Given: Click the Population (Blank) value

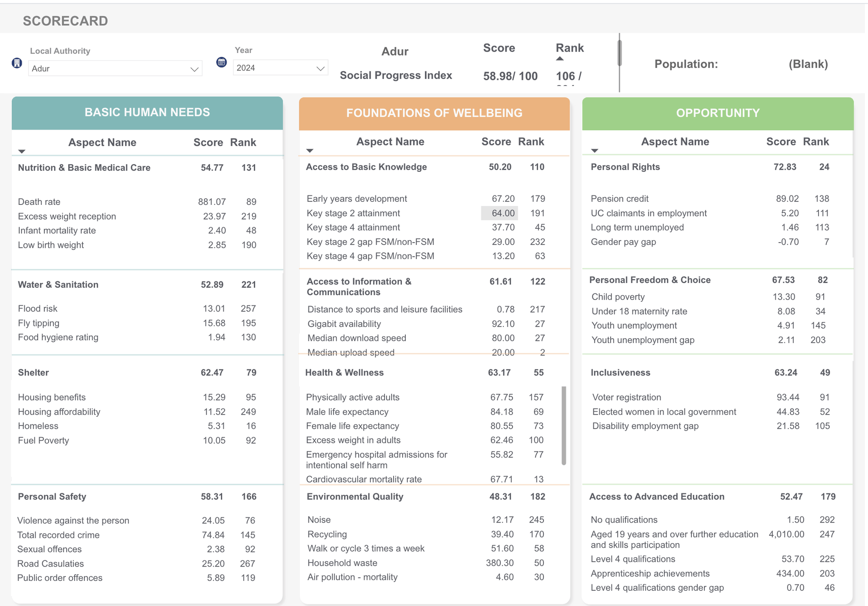Looking at the screenshot, I should coord(808,64).
